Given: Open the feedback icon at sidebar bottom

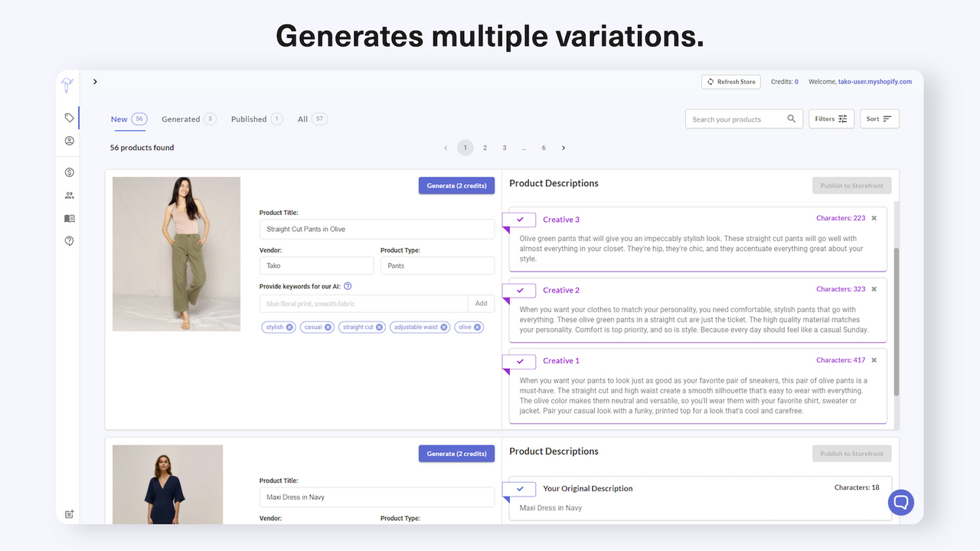Looking at the screenshot, I should (69, 514).
